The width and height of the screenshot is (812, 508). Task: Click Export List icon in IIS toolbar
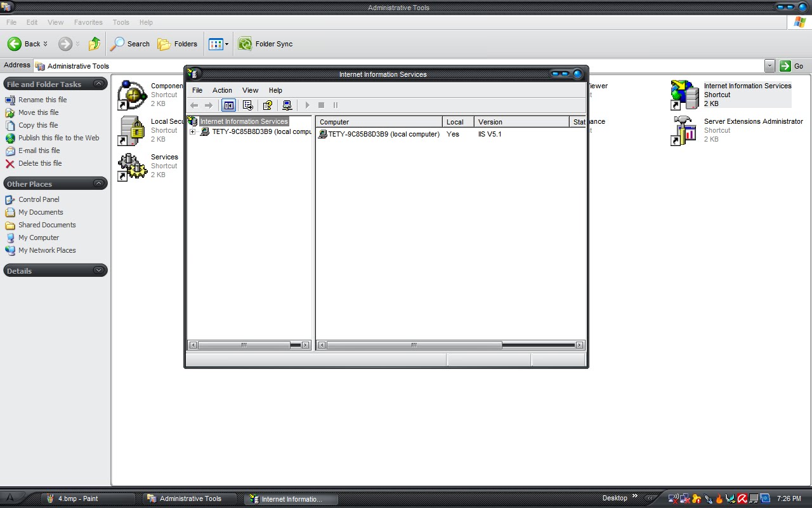tap(248, 105)
